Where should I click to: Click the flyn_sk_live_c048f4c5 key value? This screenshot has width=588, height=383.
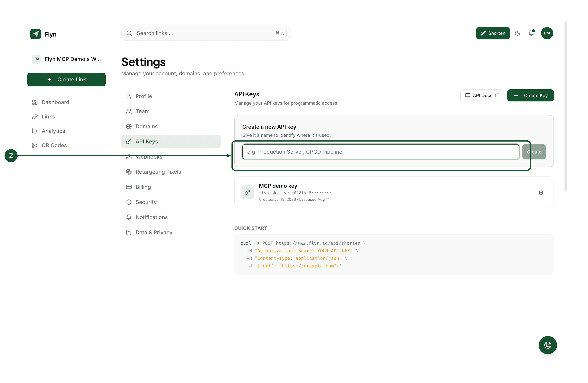pos(295,193)
